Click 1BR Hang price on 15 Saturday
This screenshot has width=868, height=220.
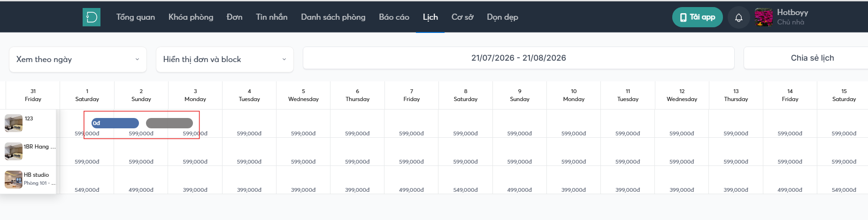point(844,162)
